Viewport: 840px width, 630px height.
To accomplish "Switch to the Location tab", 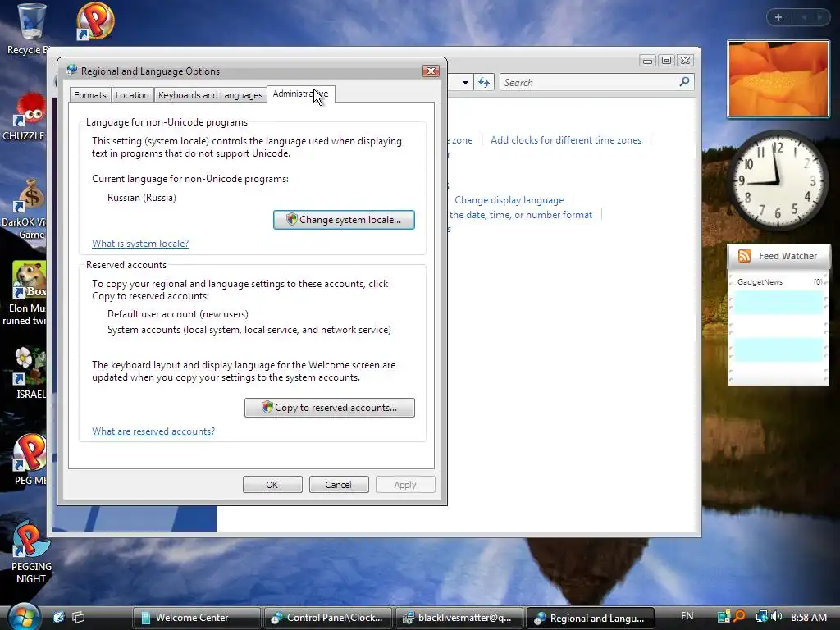I will click(x=132, y=95).
